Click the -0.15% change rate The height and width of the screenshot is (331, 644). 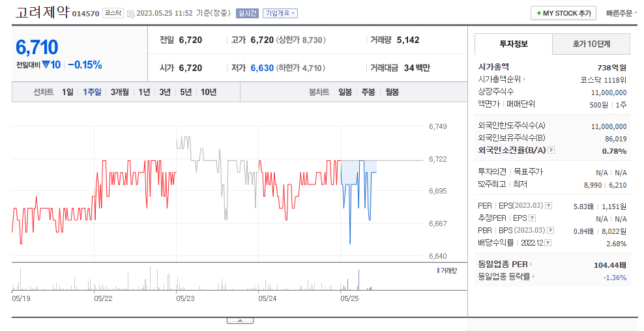click(85, 65)
